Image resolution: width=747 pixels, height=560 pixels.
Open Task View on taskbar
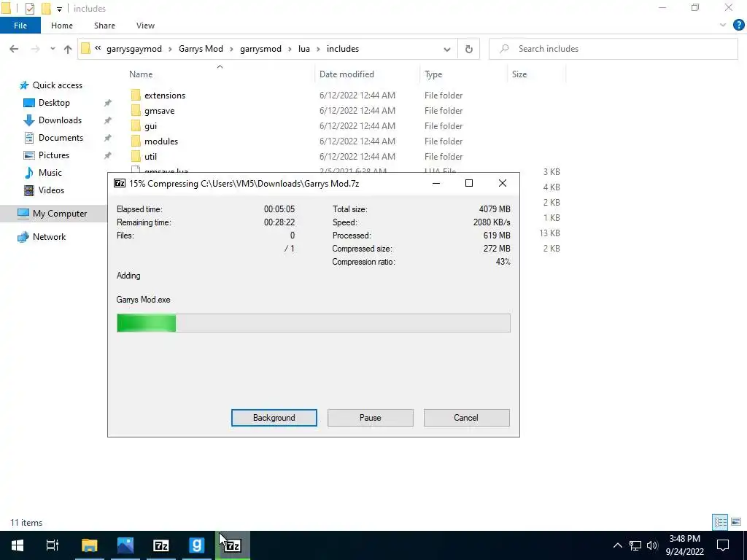[x=53, y=545]
